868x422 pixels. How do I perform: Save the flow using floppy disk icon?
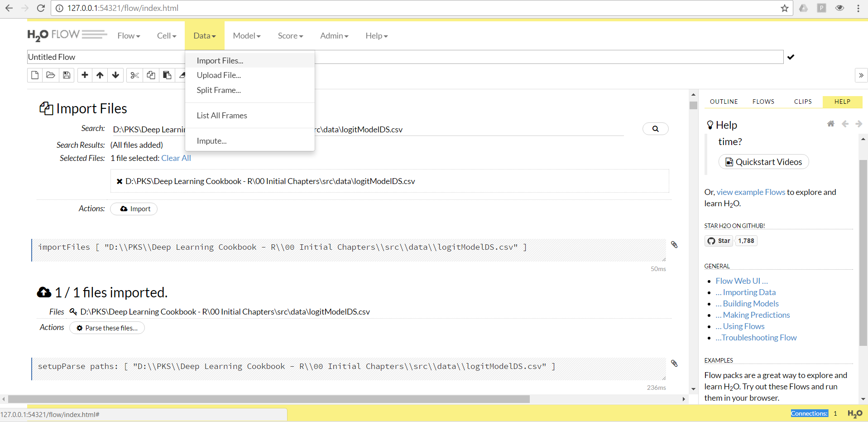[x=67, y=75]
